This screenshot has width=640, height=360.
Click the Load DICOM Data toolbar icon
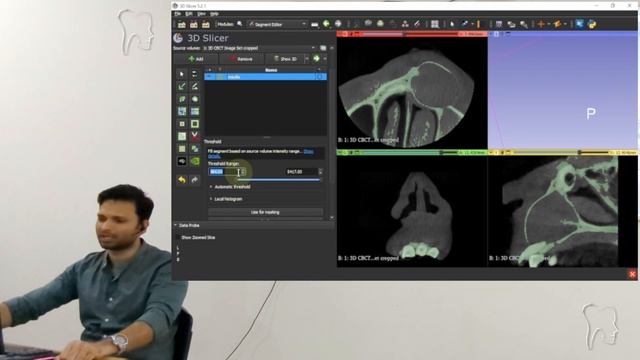click(x=193, y=24)
